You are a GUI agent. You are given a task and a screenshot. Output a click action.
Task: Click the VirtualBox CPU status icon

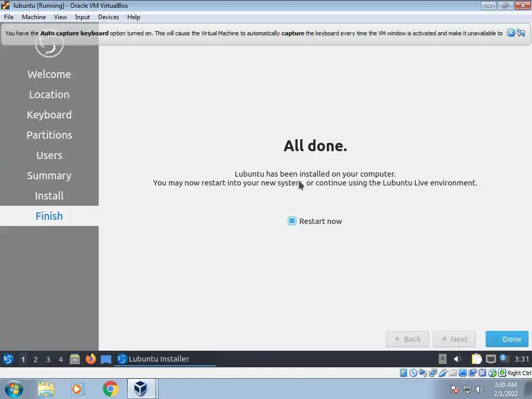pos(482,373)
